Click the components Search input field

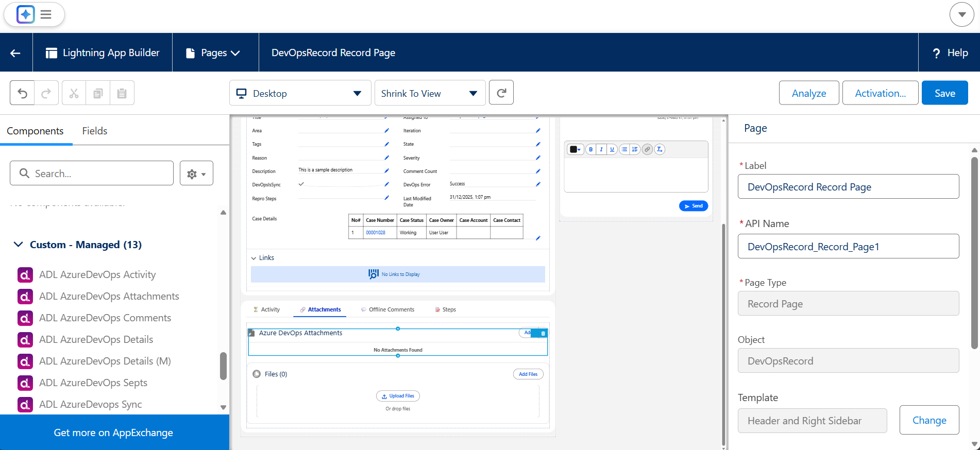pos(92,173)
